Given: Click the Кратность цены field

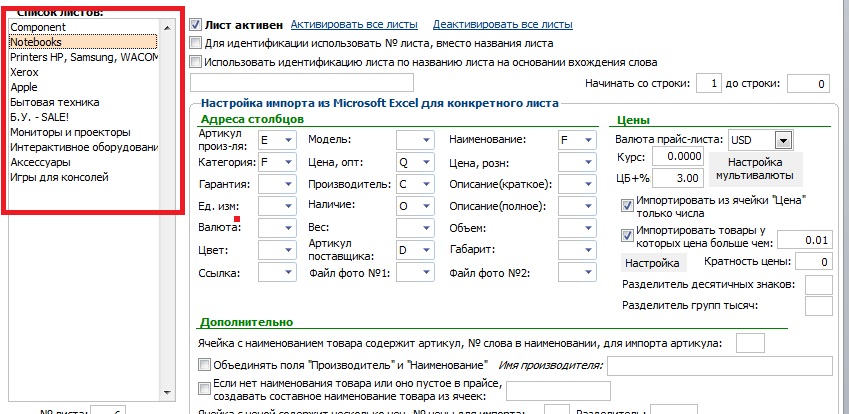Looking at the screenshot, I should click(x=813, y=262).
